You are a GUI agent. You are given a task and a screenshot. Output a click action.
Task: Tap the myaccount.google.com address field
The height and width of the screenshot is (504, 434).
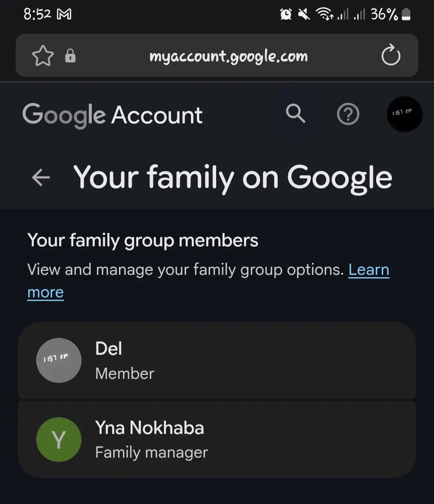coord(228,56)
